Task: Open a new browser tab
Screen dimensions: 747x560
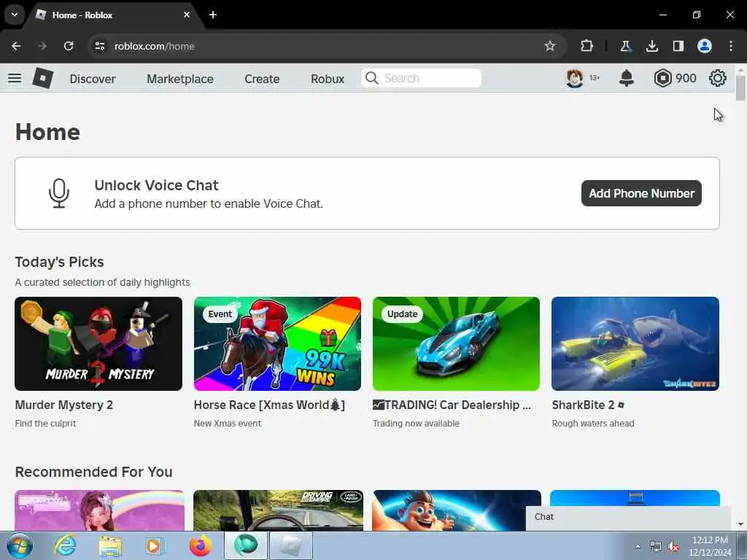Action: 213,15
